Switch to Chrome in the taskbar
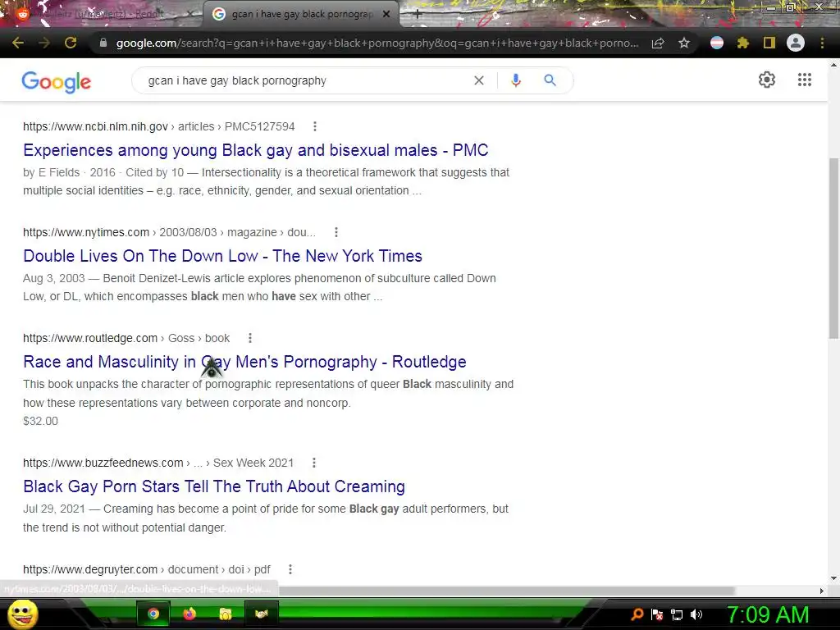Image resolution: width=840 pixels, height=630 pixels. [x=153, y=614]
